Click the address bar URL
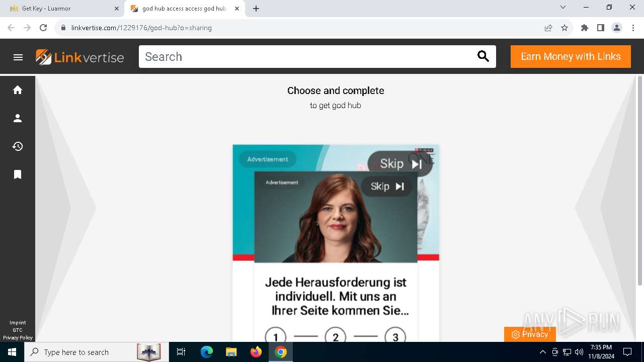The width and height of the screenshot is (644, 362). click(x=141, y=28)
